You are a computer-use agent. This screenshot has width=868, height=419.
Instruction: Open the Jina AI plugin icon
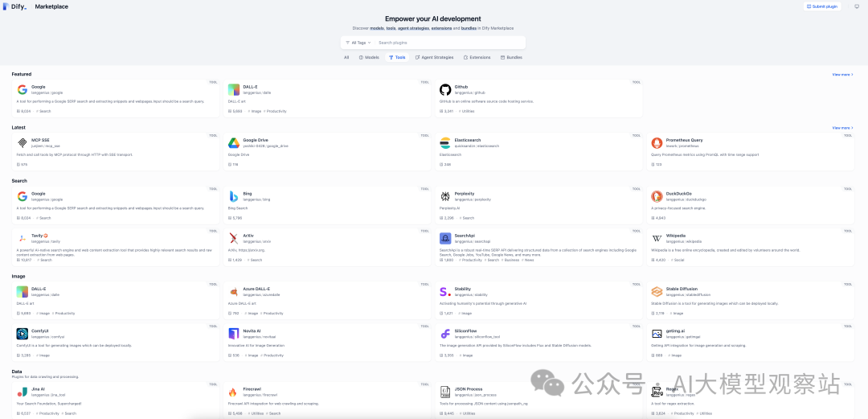point(23,392)
